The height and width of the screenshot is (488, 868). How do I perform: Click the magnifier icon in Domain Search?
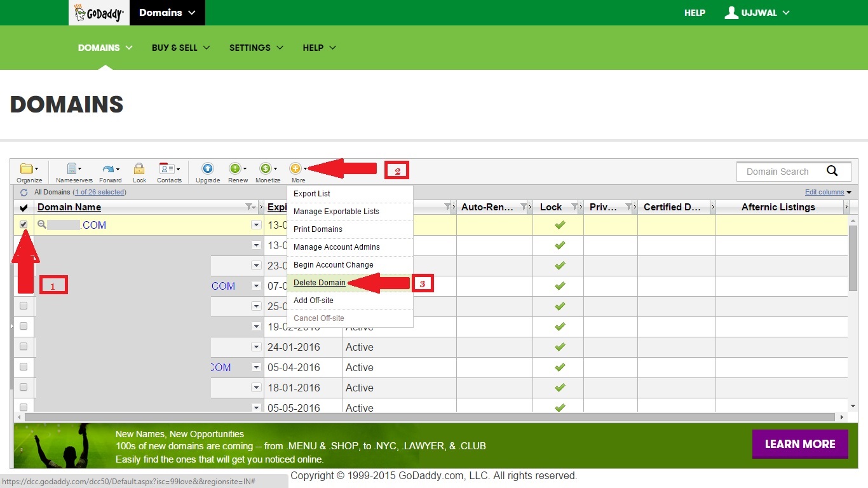832,171
